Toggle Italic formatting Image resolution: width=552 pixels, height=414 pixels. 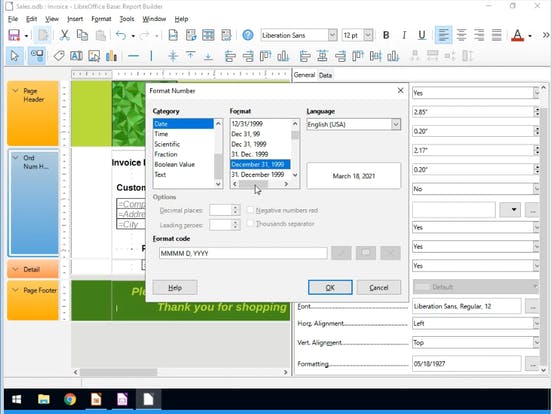404,35
